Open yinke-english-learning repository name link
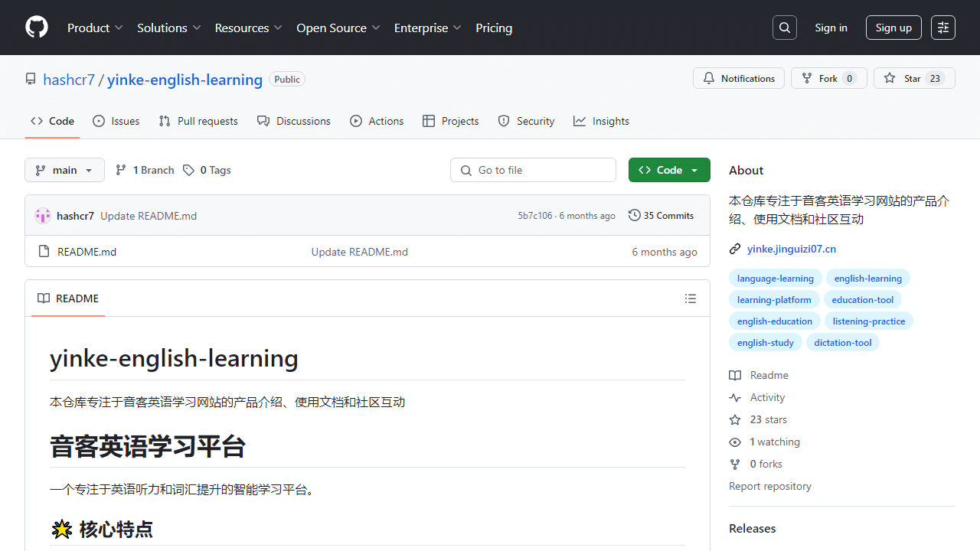Image resolution: width=980 pixels, height=551 pixels. [185, 80]
